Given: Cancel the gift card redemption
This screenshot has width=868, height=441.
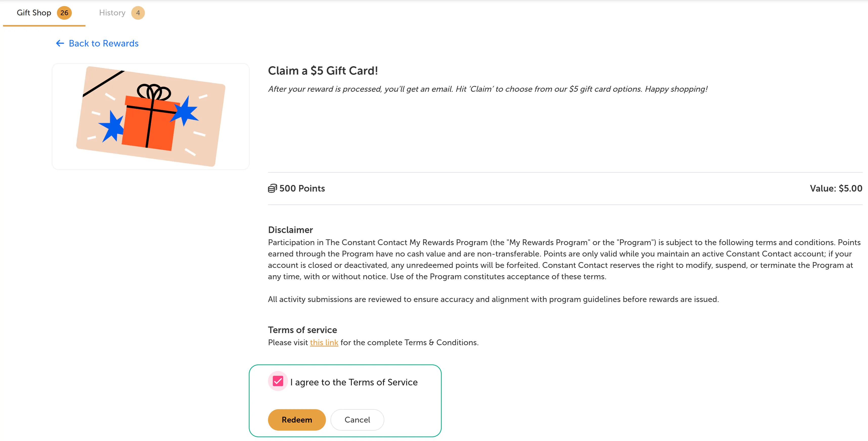Looking at the screenshot, I should (x=357, y=420).
